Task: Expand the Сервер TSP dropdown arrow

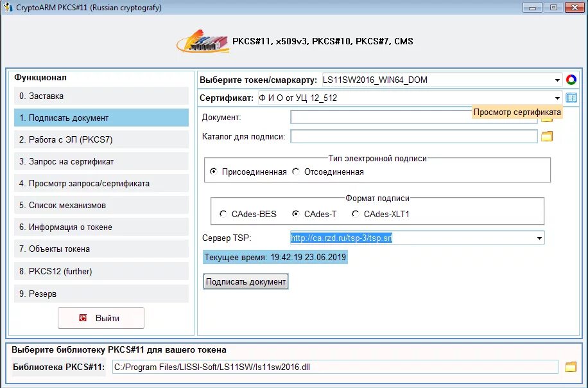Action: click(539, 238)
